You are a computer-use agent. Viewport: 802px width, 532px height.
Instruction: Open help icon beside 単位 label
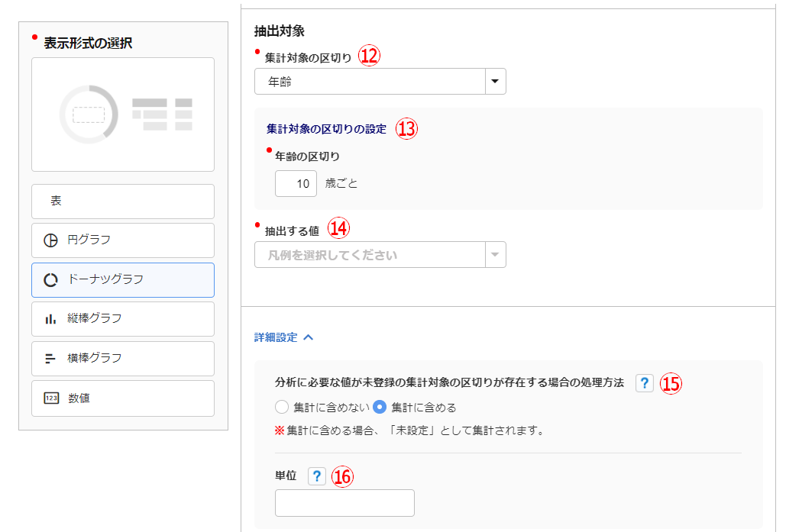tap(316, 476)
